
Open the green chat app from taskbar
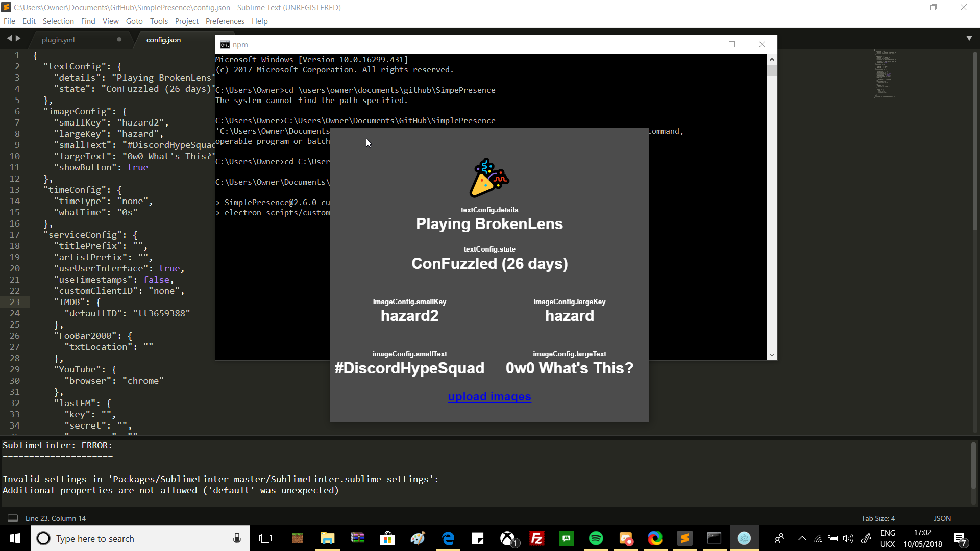click(x=567, y=538)
